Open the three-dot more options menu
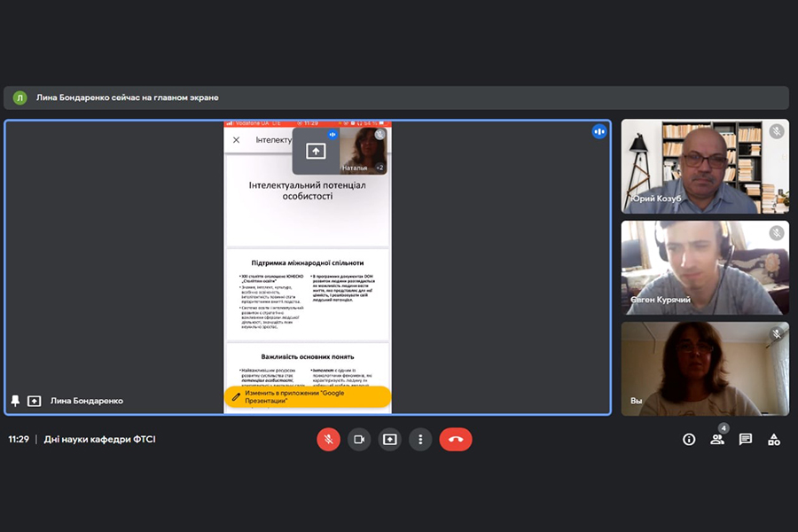Viewport: 798px width, 532px height. coord(420,440)
